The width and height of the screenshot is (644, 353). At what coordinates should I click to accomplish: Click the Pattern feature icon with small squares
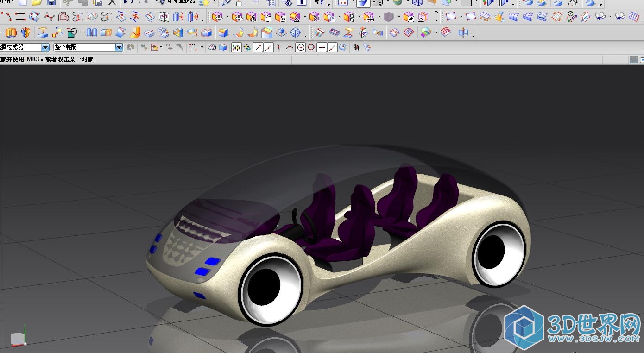(x=57, y=32)
